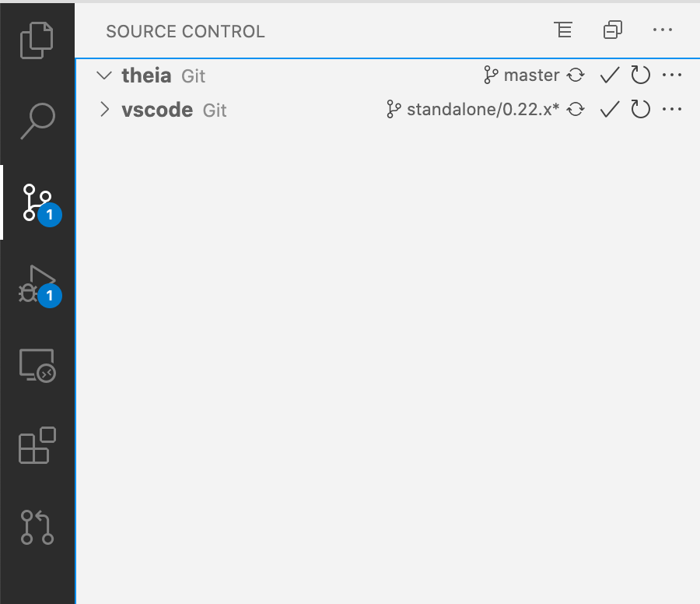Click the standalone/0.22.x branch label
The height and width of the screenshot is (604, 700).
[x=484, y=110]
